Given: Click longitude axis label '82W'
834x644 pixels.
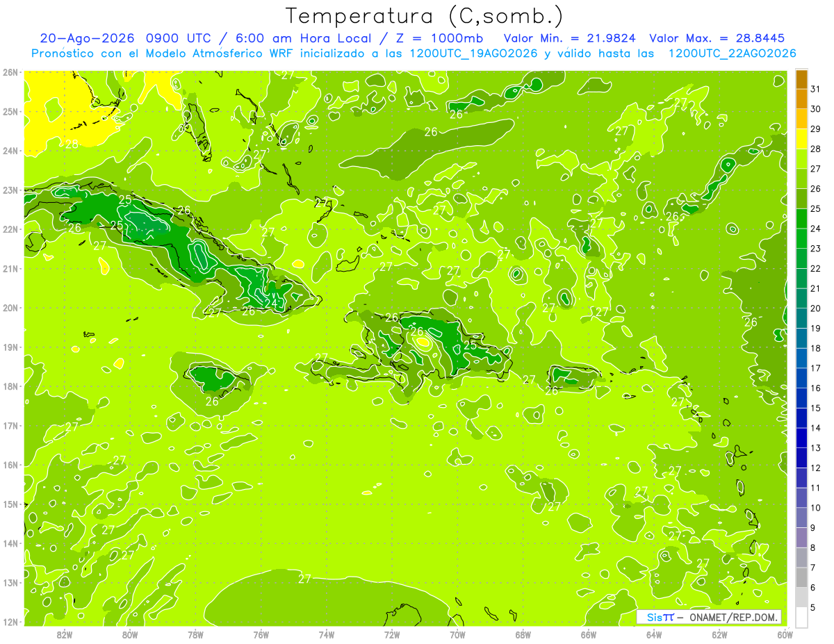Looking at the screenshot, I should tap(65, 634).
